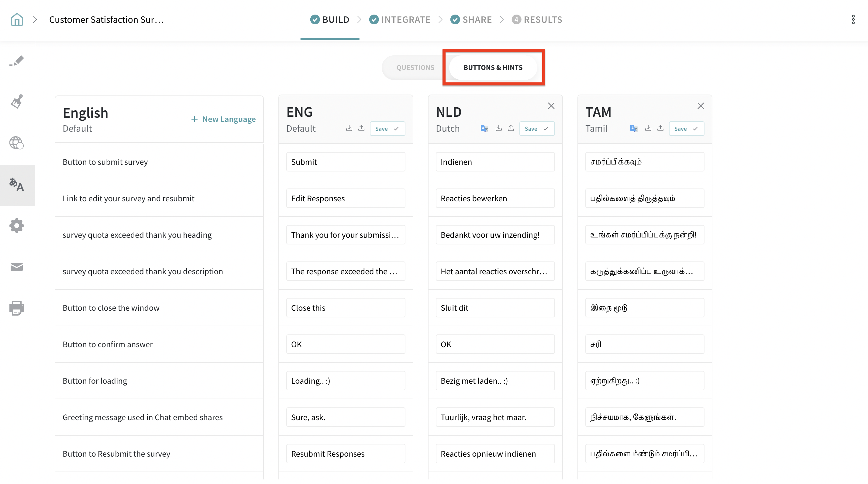The width and height of the screenshot is (868, 484).
Task: Switch to the Questions tab
Action: click(x=415, y=67)
